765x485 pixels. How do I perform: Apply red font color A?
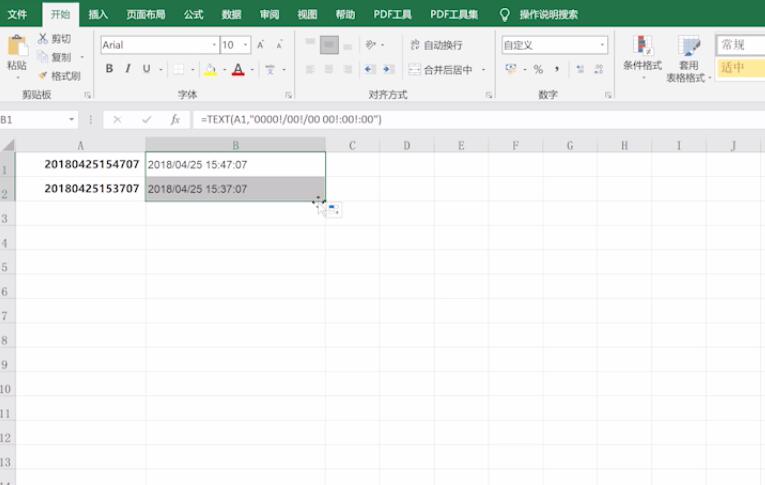238,69
